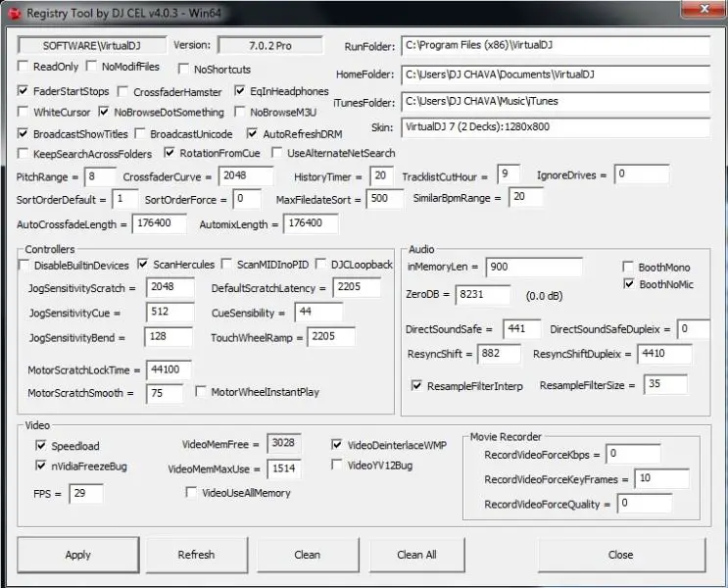Click the VideoMemMaxUse field
Screen dimensions: 728x588
coord(284,468)
